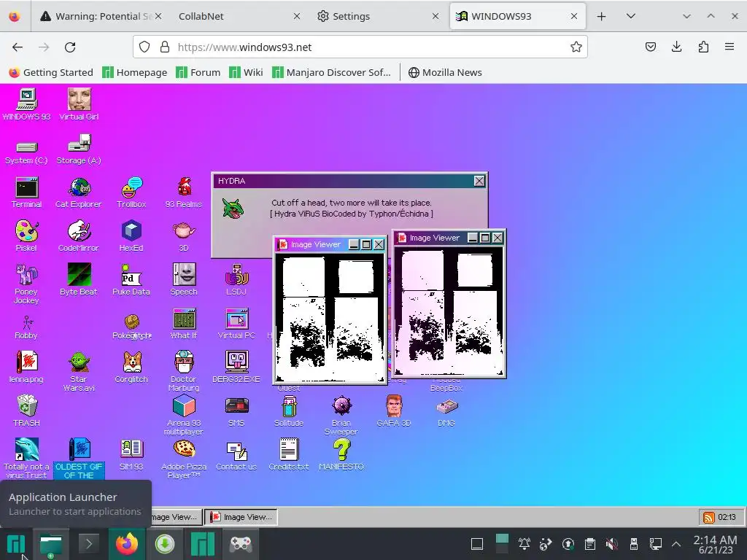Launch the Terminal icon
747x560 pixels.
pyautogui.click(x=27, y=192)
